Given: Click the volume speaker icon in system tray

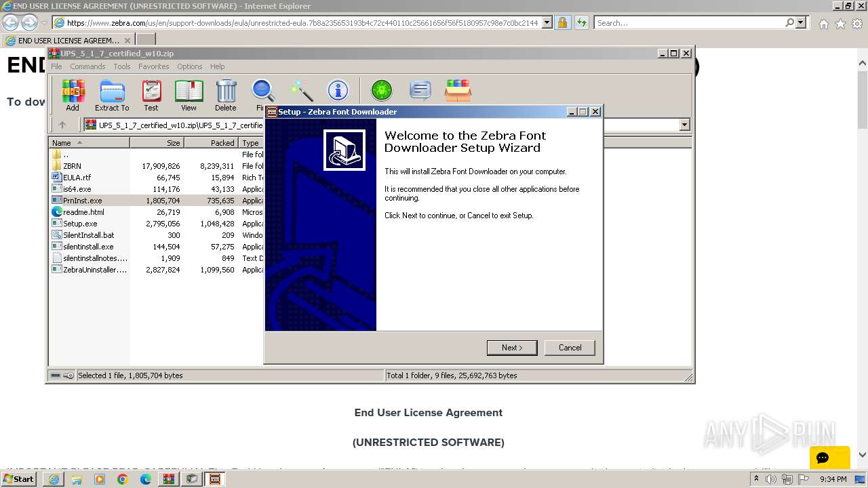Looking at the screenshot, I should click(x=771, y=479).
